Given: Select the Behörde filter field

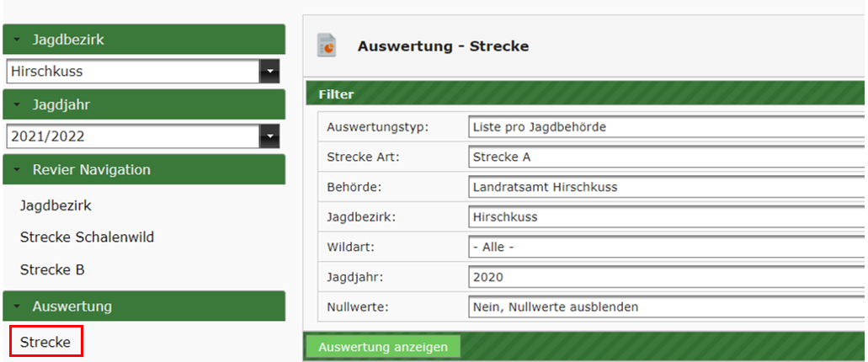Looking at the screenshot, I should pos(666,187).
